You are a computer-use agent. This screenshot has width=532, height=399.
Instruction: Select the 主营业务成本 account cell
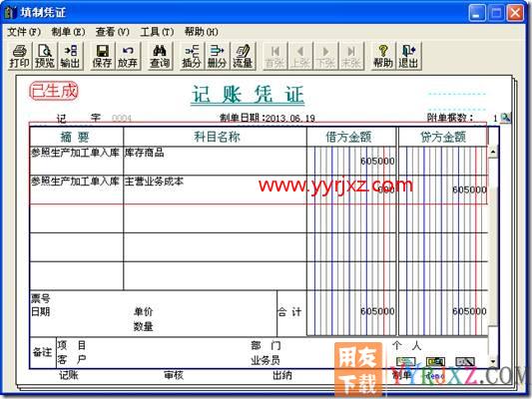click(x=216, y=190)
